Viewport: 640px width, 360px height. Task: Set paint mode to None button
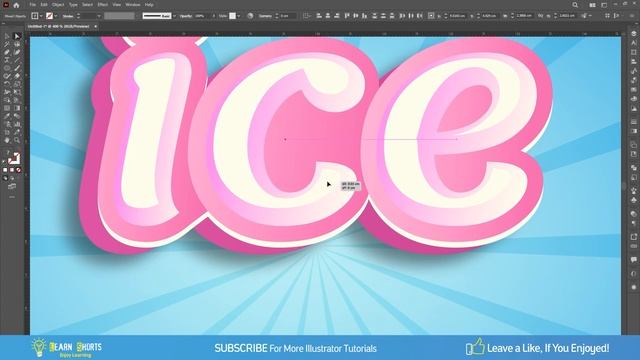[18, 170]
